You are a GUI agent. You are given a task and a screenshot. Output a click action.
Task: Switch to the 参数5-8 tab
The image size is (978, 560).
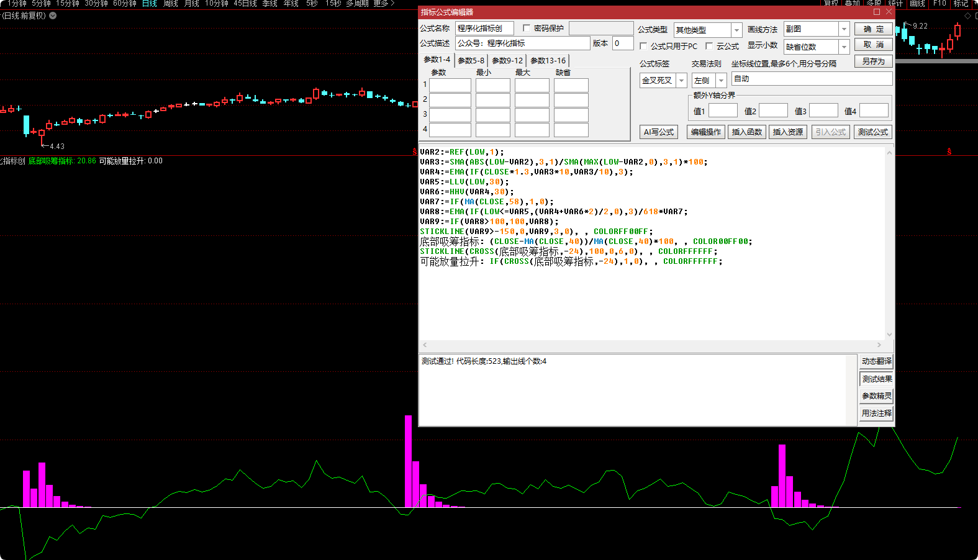(x=471, y=61)
